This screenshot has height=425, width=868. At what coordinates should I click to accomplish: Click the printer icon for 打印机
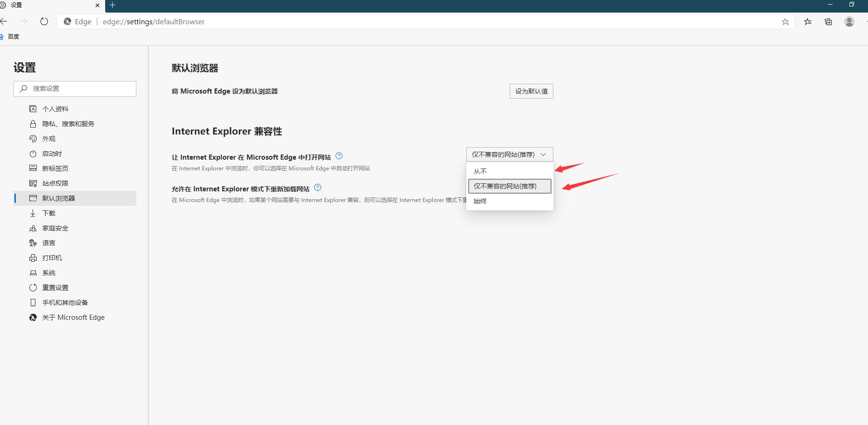[x=33, y=258]
